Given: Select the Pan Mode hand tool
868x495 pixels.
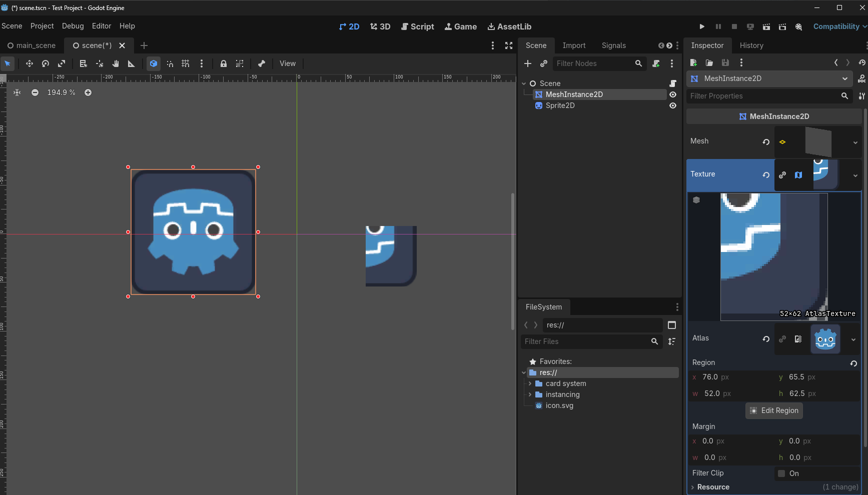Looking at the screenshot, I should point(116,63).
